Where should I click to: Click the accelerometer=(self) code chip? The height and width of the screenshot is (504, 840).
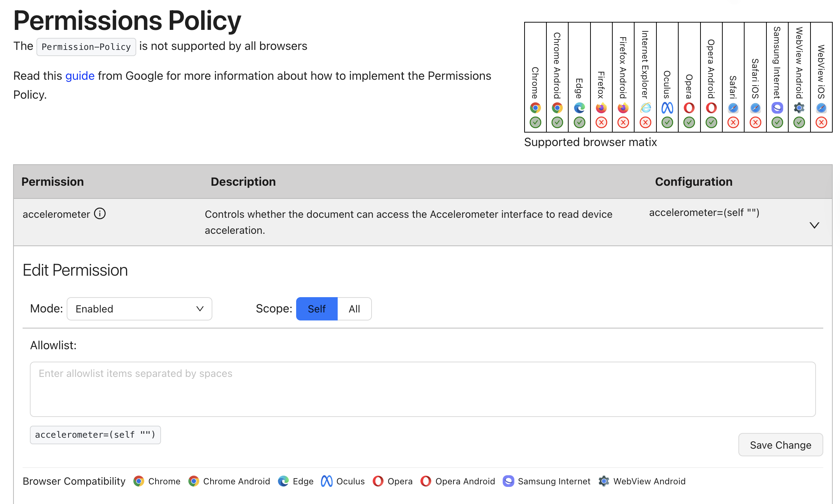pos(95,435)
